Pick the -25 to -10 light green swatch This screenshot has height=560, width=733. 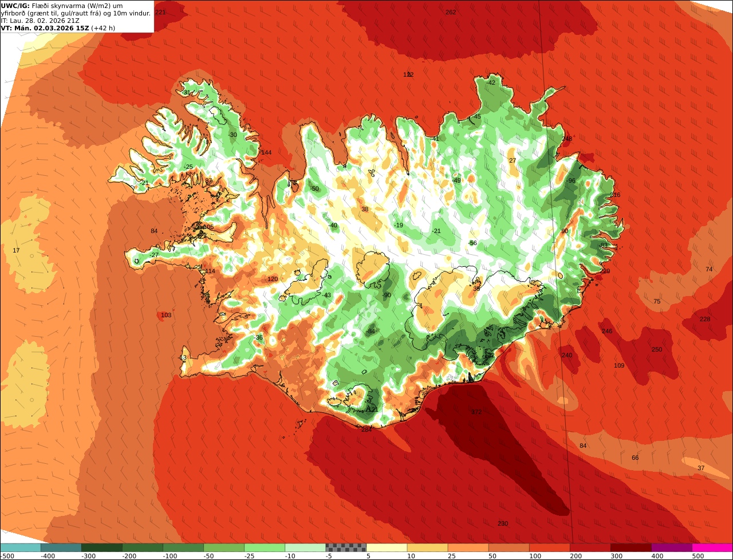click(265, 547)
